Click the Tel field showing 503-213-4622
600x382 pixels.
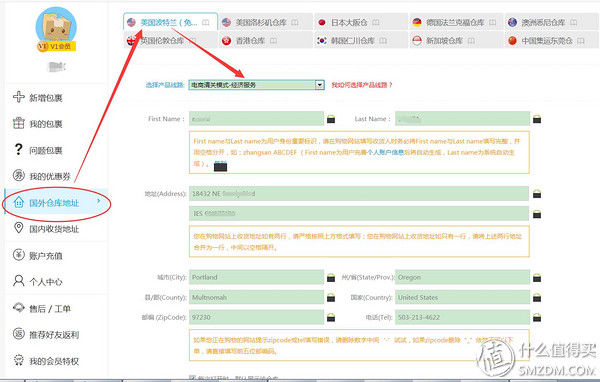coord(463,317)
